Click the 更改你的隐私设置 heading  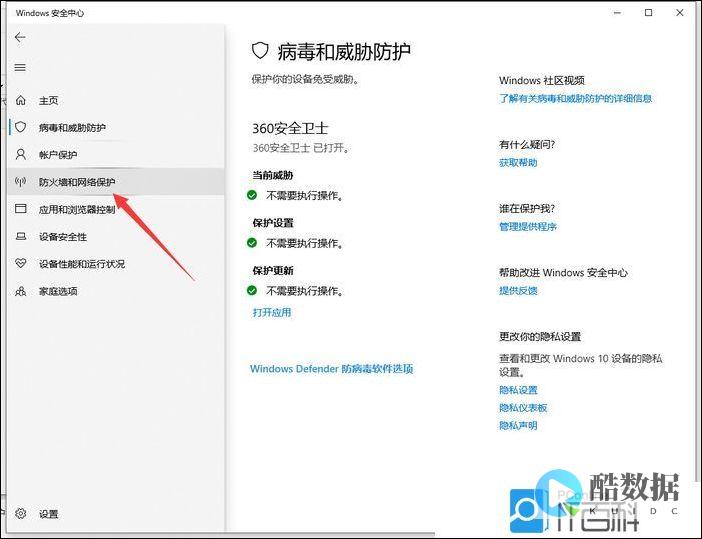(x=540, y=337)
